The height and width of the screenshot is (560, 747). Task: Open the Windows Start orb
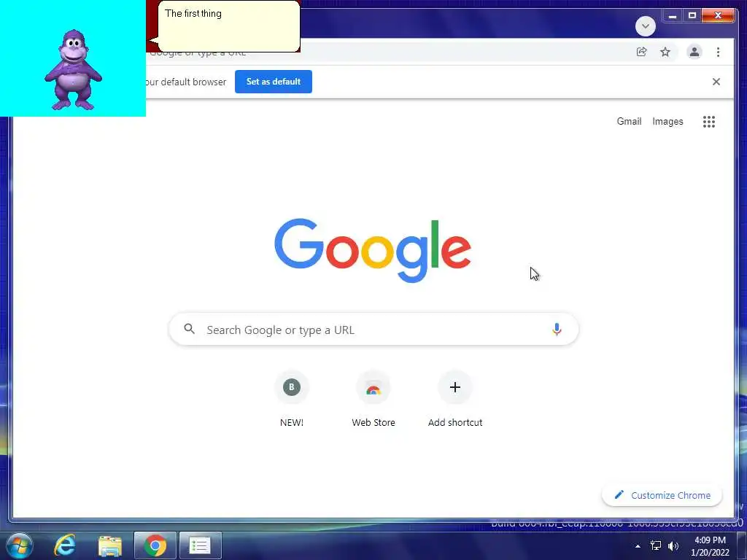tap(19, 545)
